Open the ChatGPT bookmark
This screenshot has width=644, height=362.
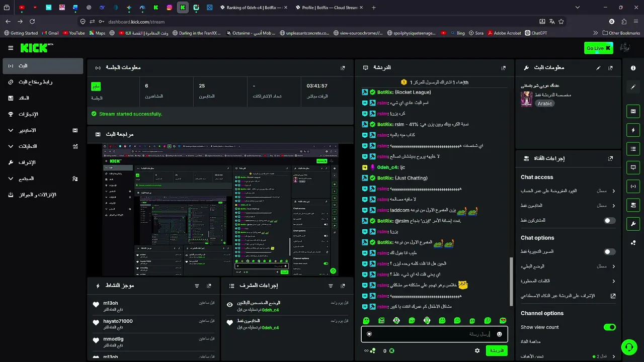[535, 33]
